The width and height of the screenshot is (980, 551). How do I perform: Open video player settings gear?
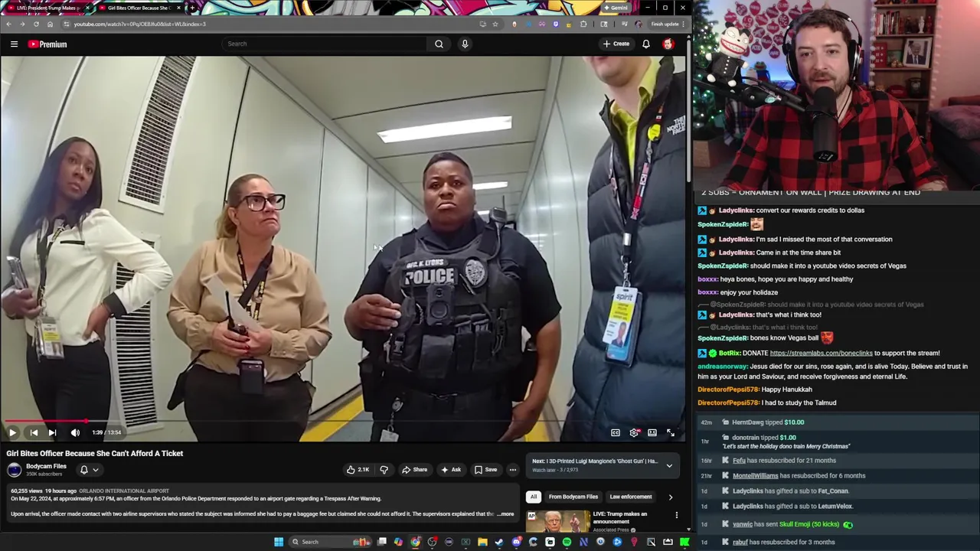(634, 432)
